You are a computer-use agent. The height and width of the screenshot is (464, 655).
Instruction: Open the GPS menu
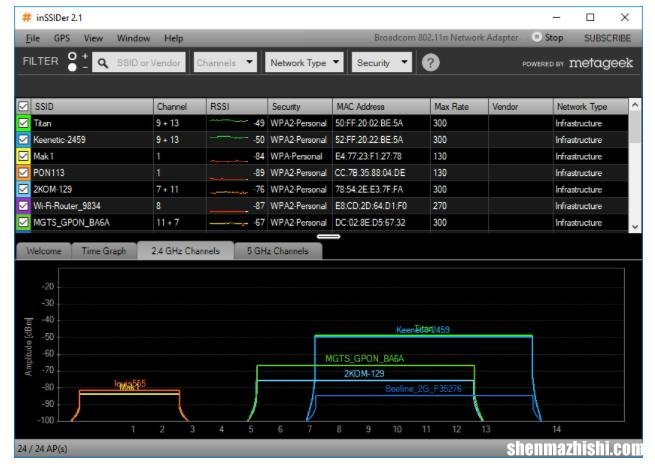(62, 38)
